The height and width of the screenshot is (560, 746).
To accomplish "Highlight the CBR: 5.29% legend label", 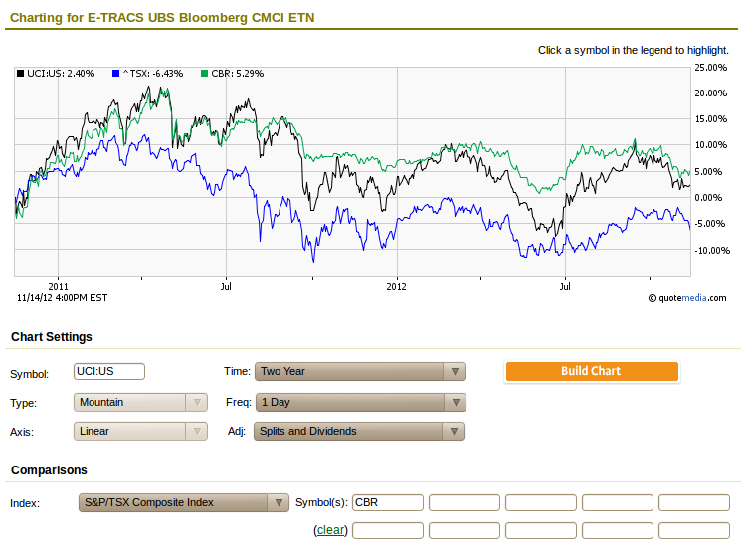I will tap(238, 74).
